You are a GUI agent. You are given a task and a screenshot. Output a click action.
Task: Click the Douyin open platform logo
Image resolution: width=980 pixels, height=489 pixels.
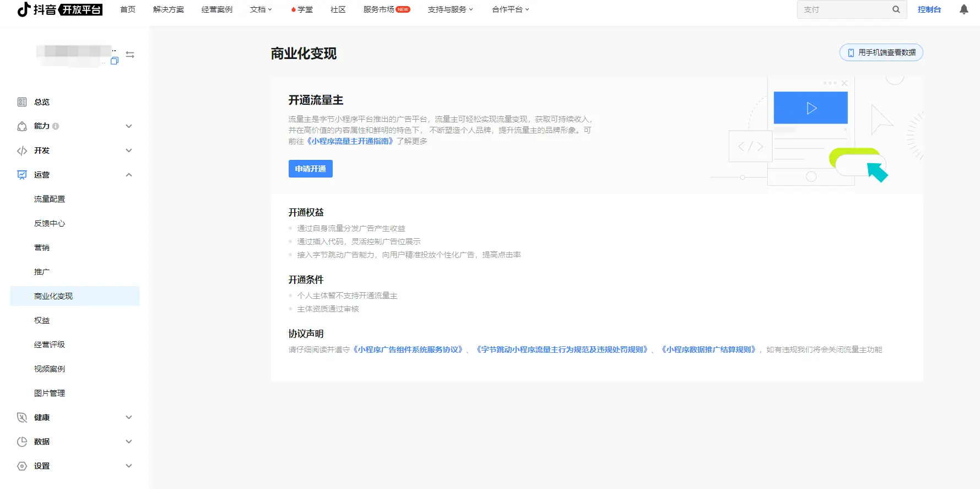[x=59, y=9]
